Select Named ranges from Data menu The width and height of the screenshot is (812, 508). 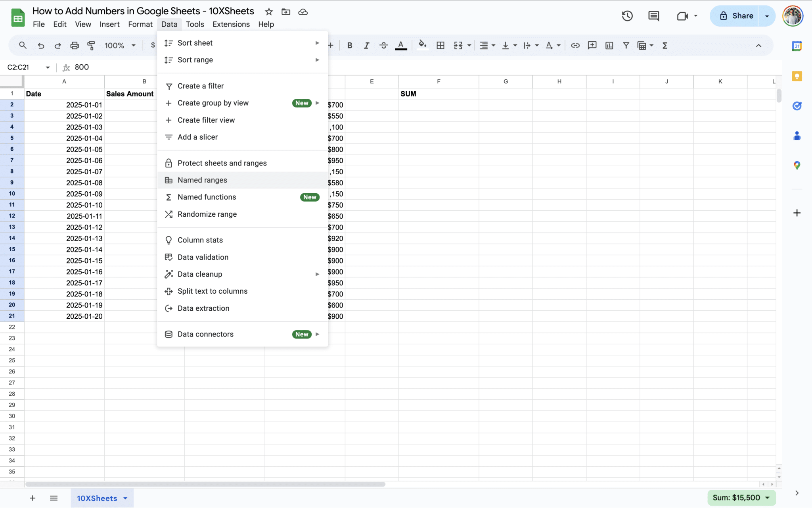(x=202, y=180)
